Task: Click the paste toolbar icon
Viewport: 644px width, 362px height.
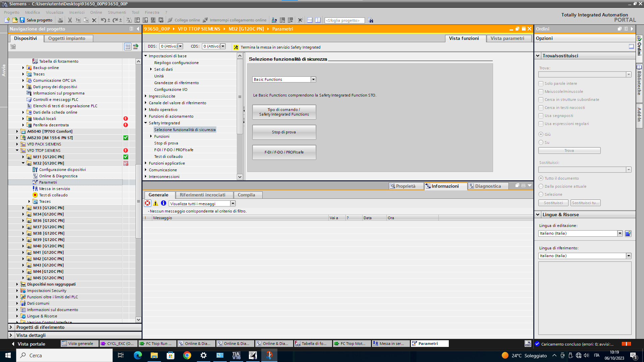Action: pyautogui.click(x=86, y=20)
